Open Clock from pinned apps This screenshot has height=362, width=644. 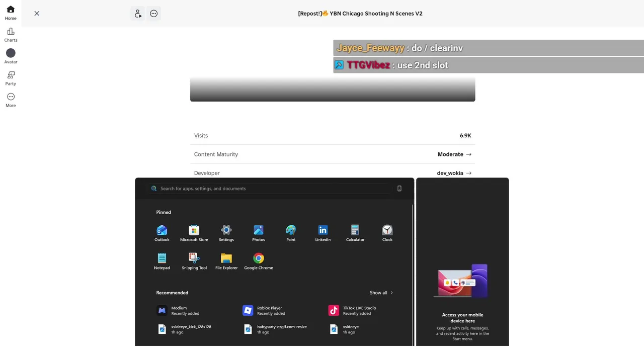[387, 233]
